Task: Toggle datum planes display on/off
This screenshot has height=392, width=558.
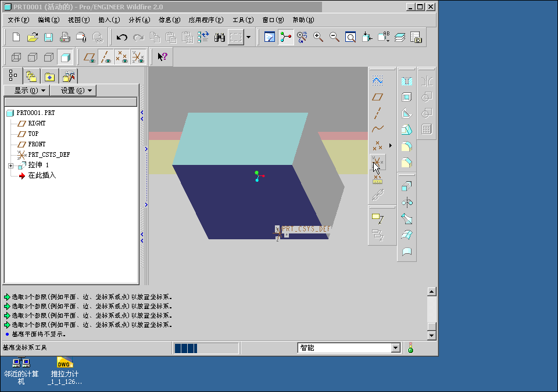Action: (x=90, y=57)
